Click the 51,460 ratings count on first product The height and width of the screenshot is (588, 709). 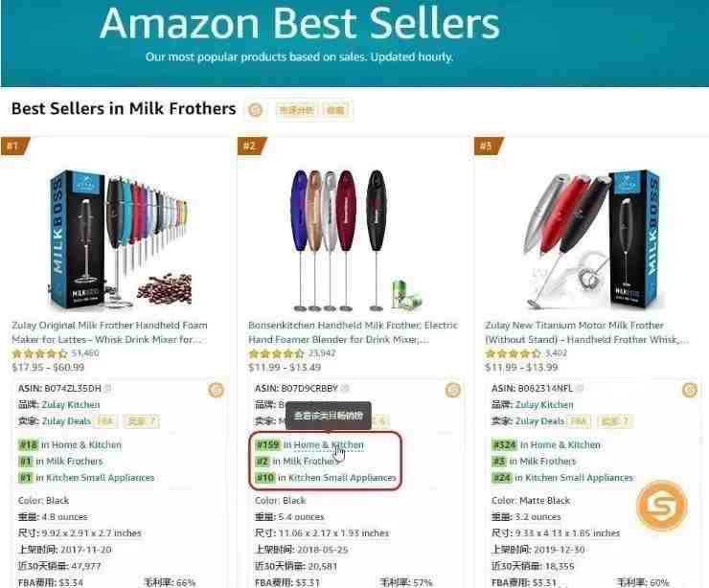(85, 353)
